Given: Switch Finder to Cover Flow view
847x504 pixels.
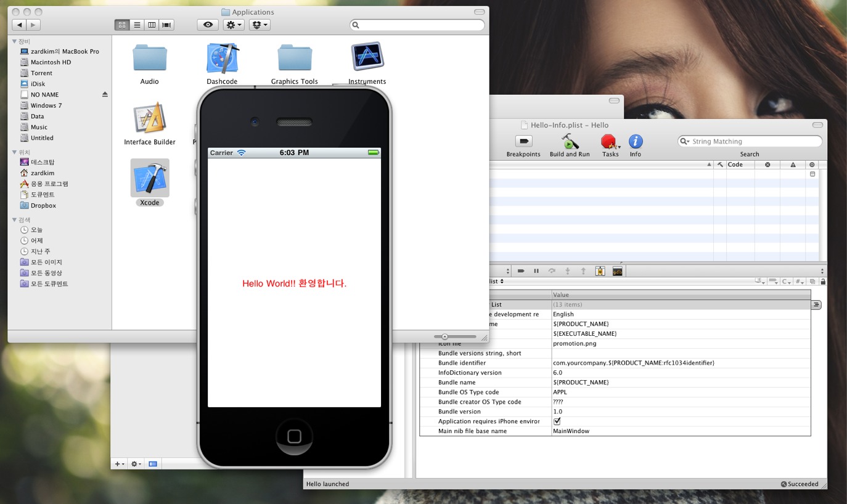Looking at the screenshot, I should click(x=166, y=25).
